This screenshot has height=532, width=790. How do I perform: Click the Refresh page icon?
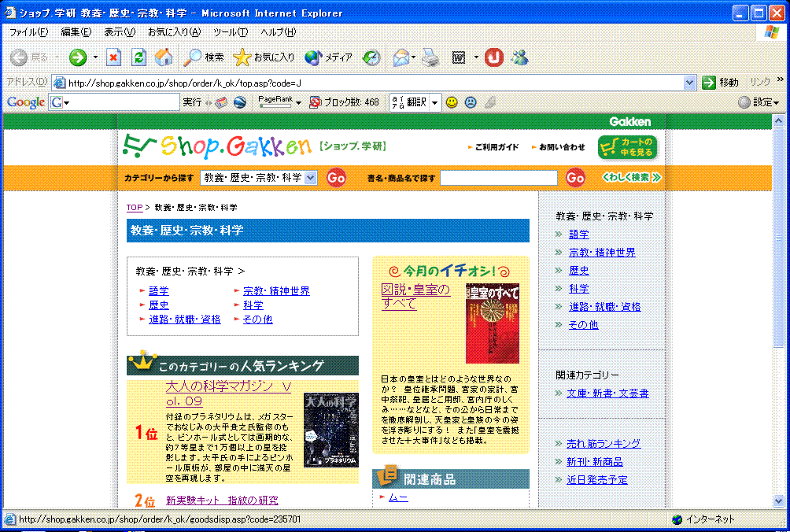[138, 57]
